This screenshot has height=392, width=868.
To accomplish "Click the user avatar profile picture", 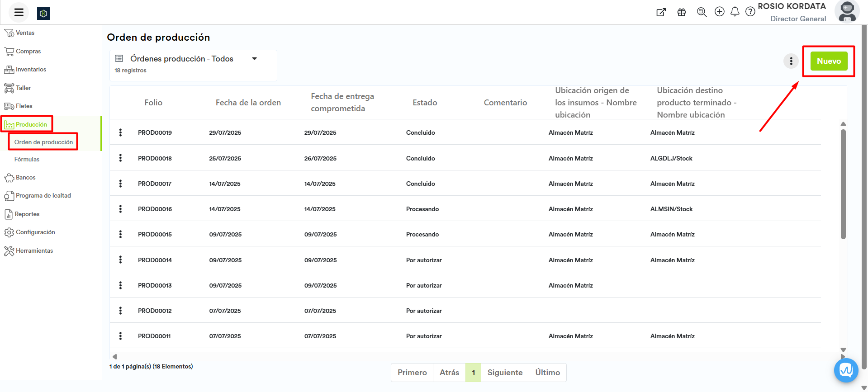I will click(847, 12).
